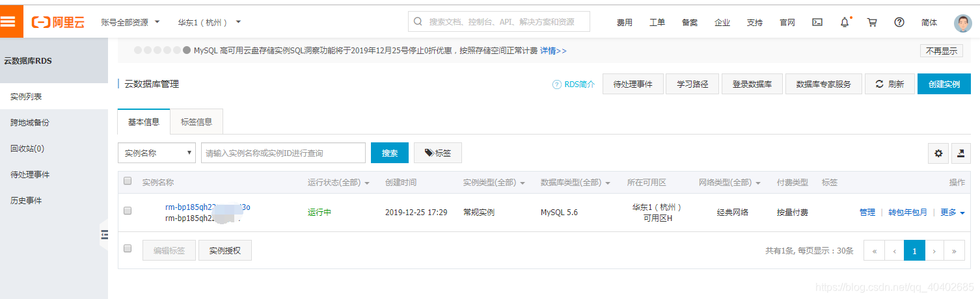Click the 刷新 refresh button

click(x=890, y=84)
